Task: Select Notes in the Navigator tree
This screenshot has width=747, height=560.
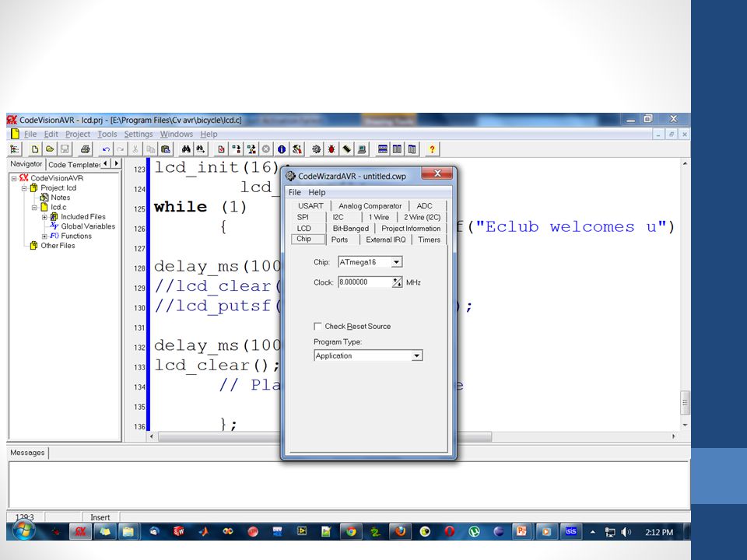Action: (x=61, y=198)
